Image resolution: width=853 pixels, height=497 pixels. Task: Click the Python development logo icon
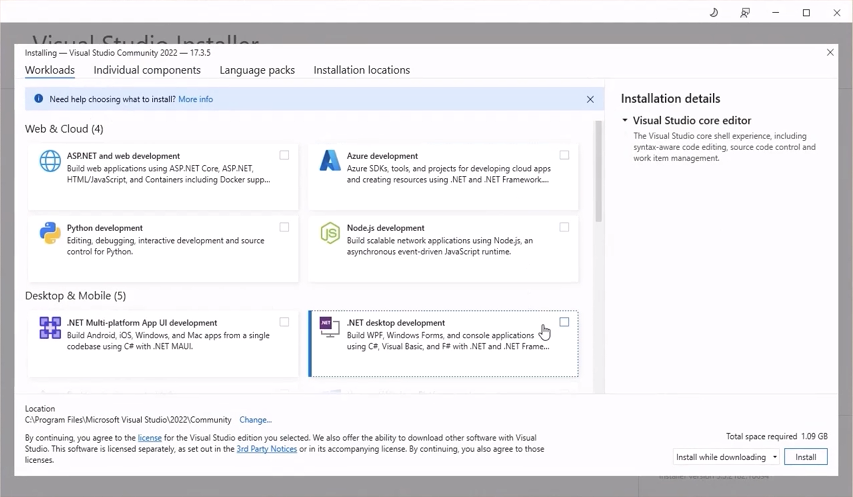50,233
